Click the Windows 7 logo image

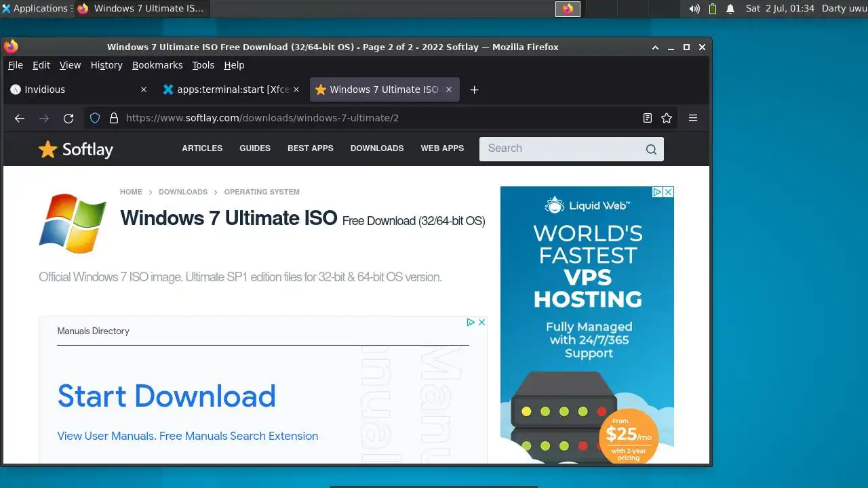73,223
